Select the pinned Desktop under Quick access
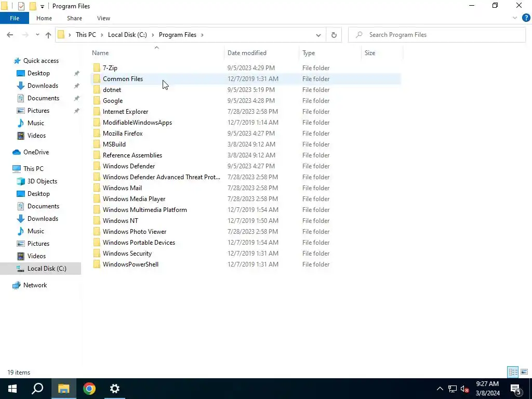This screenshot has height=399, width=532. [38, 73]
